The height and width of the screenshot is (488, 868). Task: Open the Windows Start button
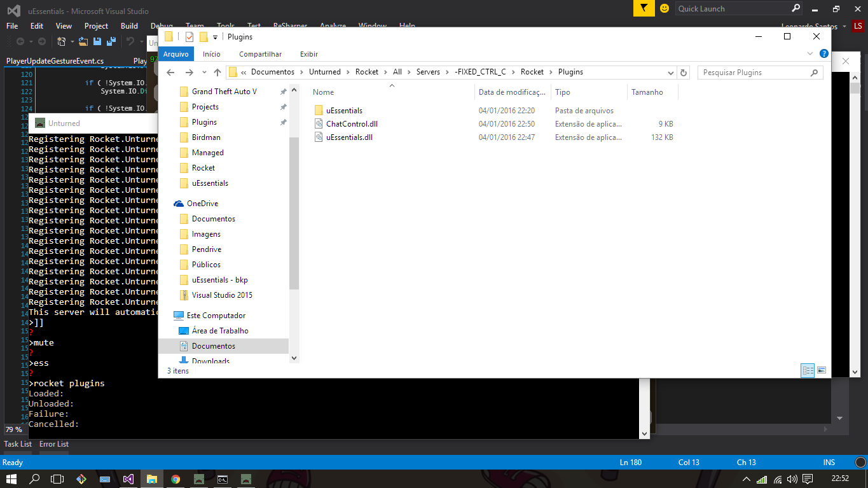(11, 479)
